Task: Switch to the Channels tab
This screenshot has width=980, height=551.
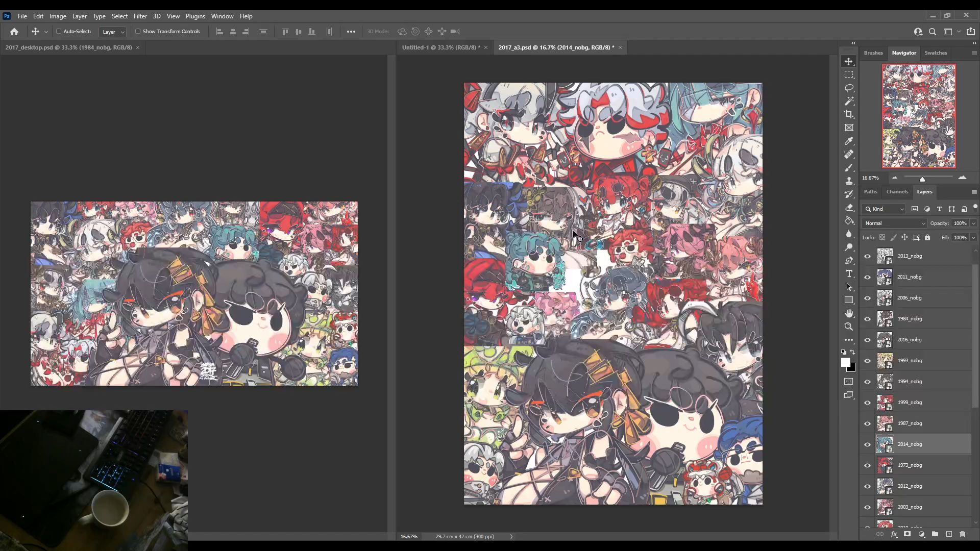Action: [897, 192]
